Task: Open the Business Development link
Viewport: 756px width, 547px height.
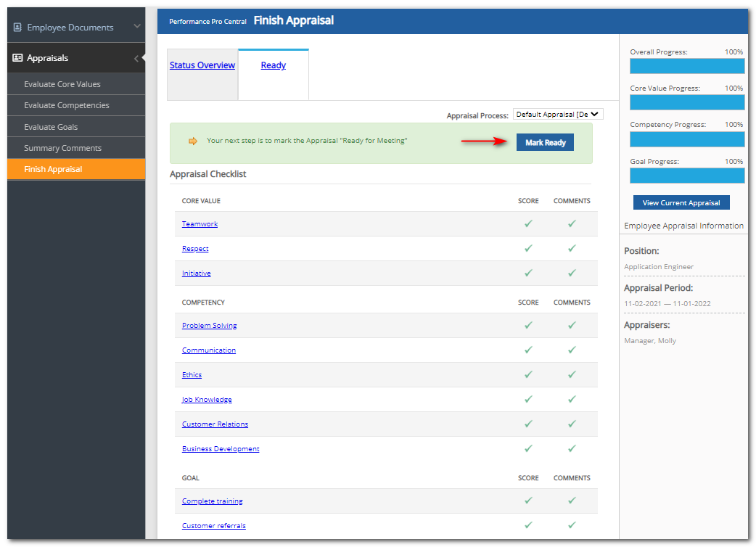Action: 221,449
